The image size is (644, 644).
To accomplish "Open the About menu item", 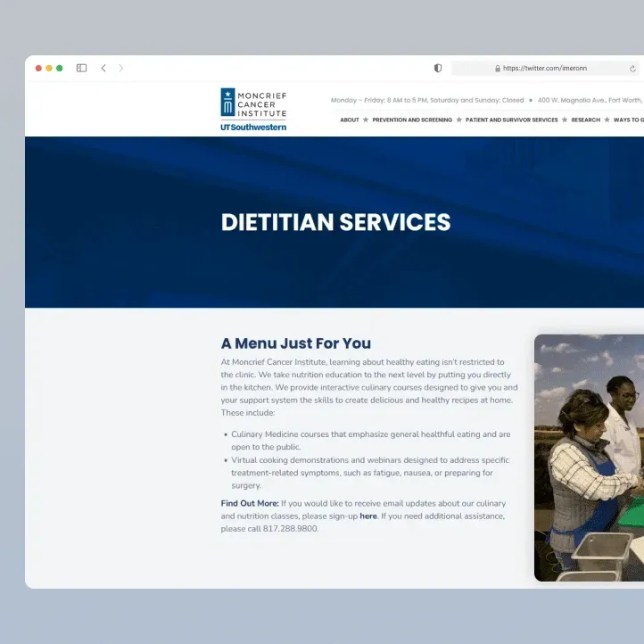I will coord(350,120).
